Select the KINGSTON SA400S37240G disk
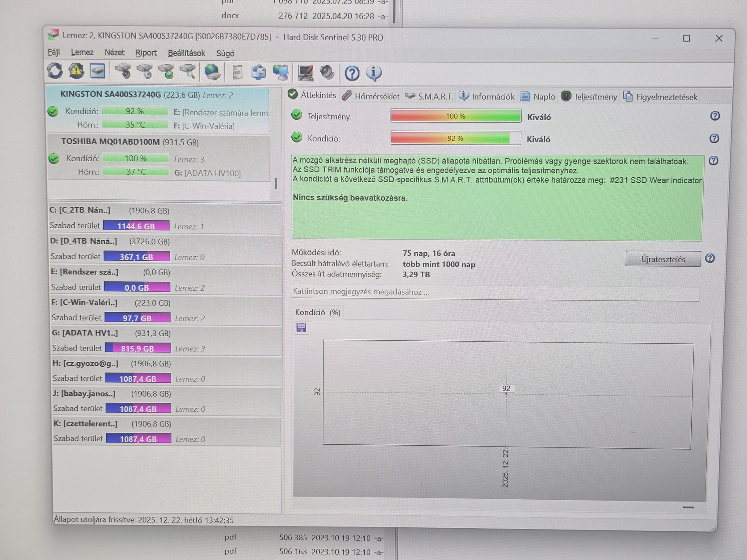This screenshot has height=560, width=747. [x=158, y=111]
